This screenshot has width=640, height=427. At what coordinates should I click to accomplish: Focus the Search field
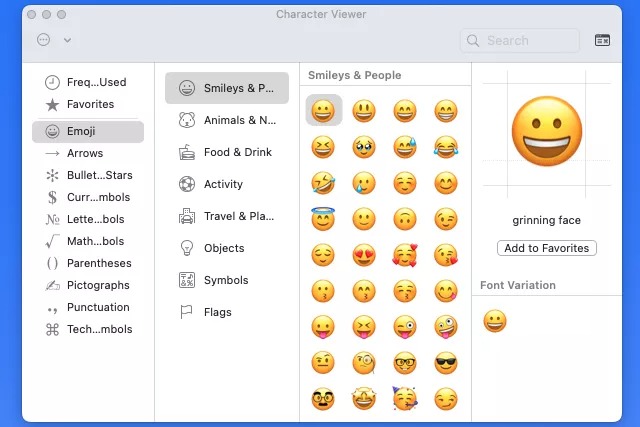(520, 40)
